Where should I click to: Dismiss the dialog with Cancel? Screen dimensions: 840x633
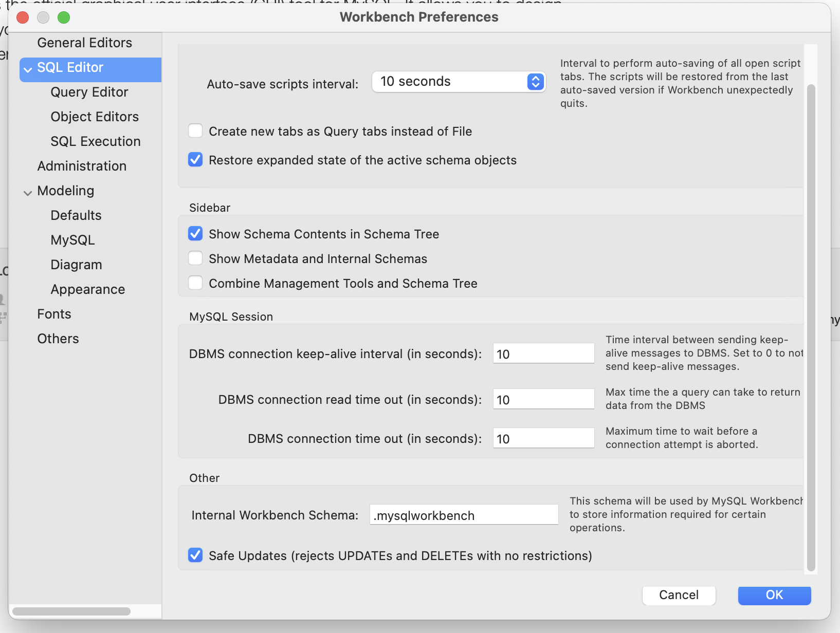click(679, 595)
